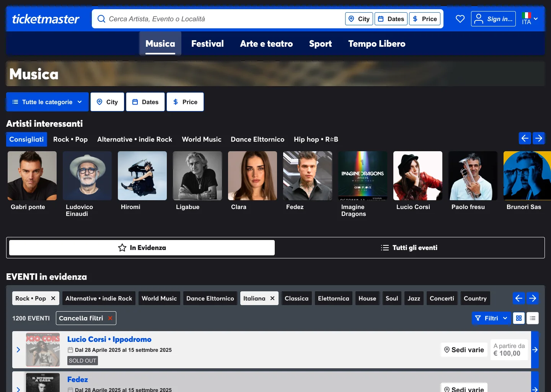Viewport: 551px width, 392px height.
Task: Go to the Festival tab
Action: 207,44
